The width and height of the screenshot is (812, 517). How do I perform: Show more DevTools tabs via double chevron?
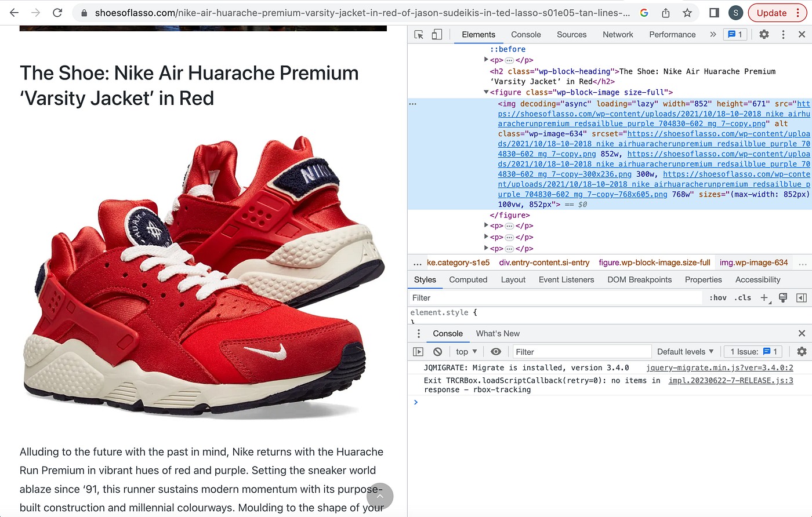pos(713,35)
